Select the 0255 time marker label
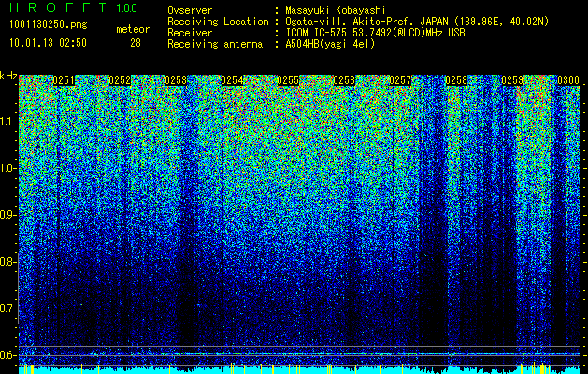The height and width of the screenshot is (374, 588). pyautogui.click(x=288, y=80)
